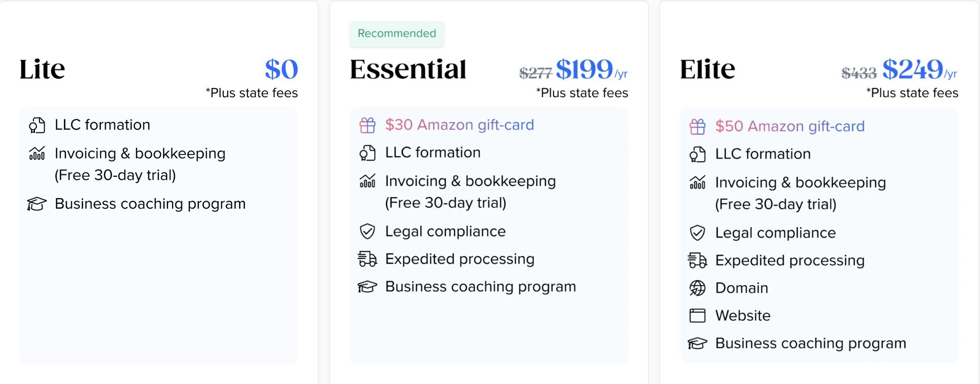980x384 pixels.
Task: Click the $0 price on Lite plan
Action: pyautogui.click(x=281, y=69)
